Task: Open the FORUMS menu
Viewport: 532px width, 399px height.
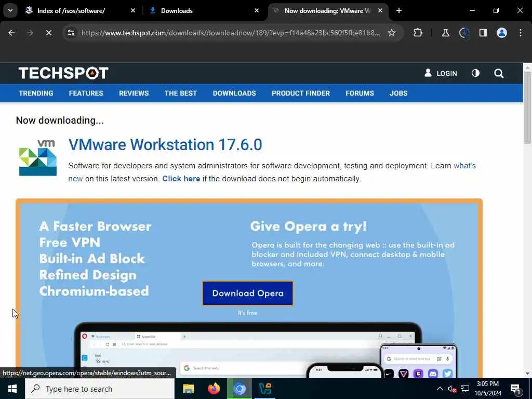Action: [x=360, y=94]
